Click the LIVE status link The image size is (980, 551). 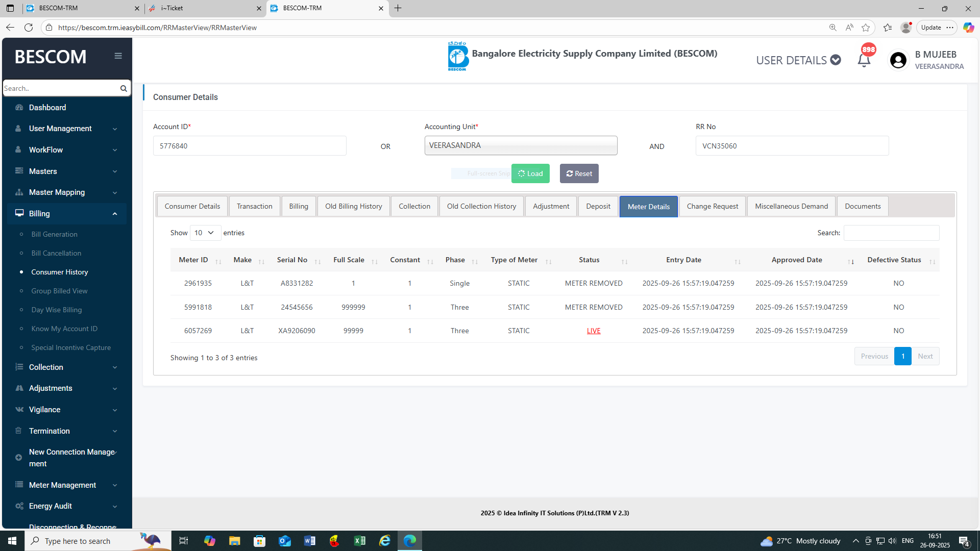point(594,331)
